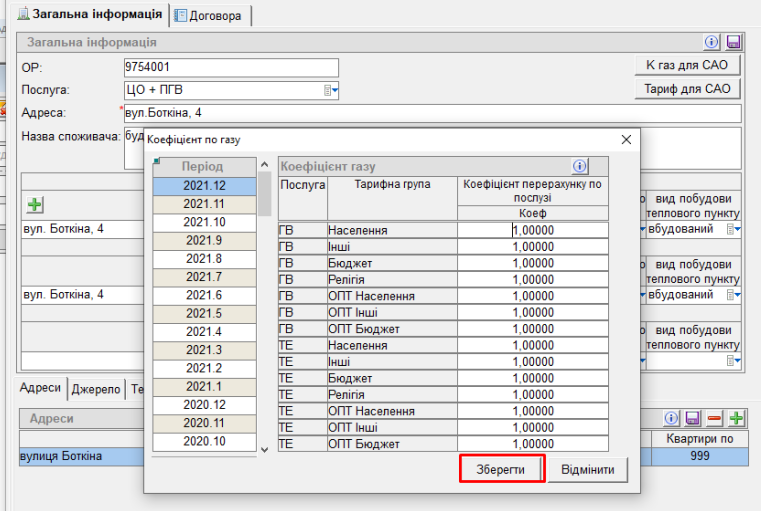761x511 pixels.
Task: Open the Джерело tab
Action: tap(96, 389)
